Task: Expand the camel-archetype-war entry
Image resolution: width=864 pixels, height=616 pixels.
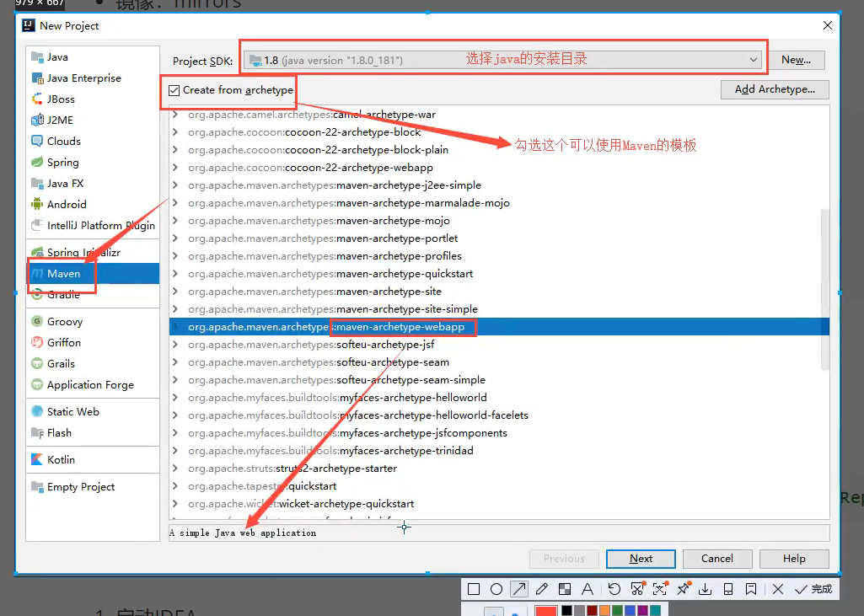Action: click(x=175, y=115)
